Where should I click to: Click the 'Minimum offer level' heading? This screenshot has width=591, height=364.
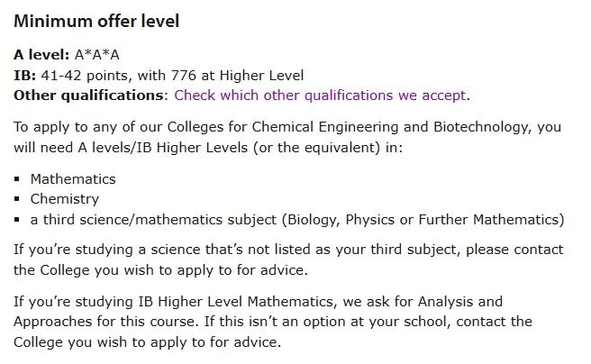click(96, 21)
